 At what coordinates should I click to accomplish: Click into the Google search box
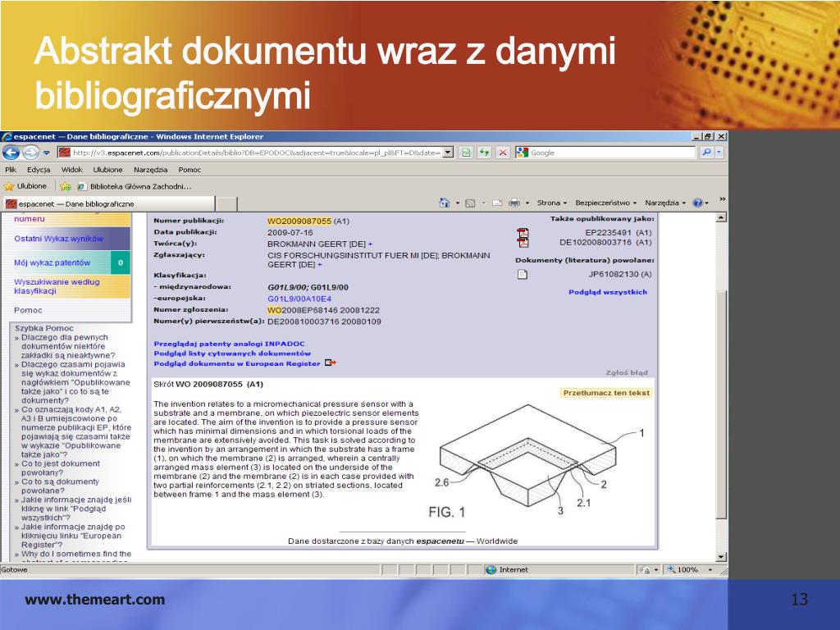612,153
